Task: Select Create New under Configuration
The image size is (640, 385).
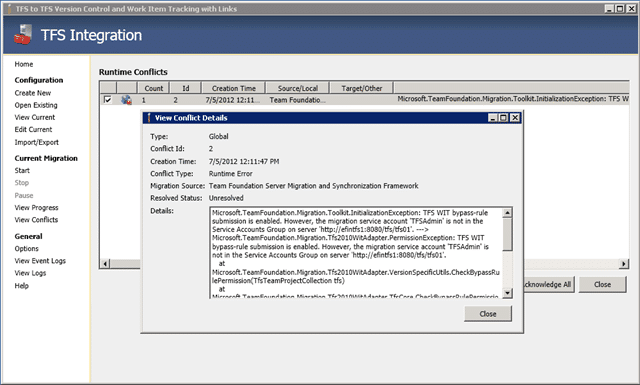Action: pyautogui.click(x=33, y=93)
